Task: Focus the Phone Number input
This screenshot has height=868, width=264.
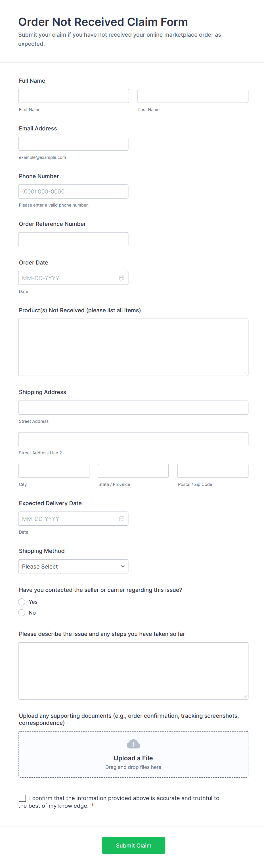Action: tap(73, 191)
